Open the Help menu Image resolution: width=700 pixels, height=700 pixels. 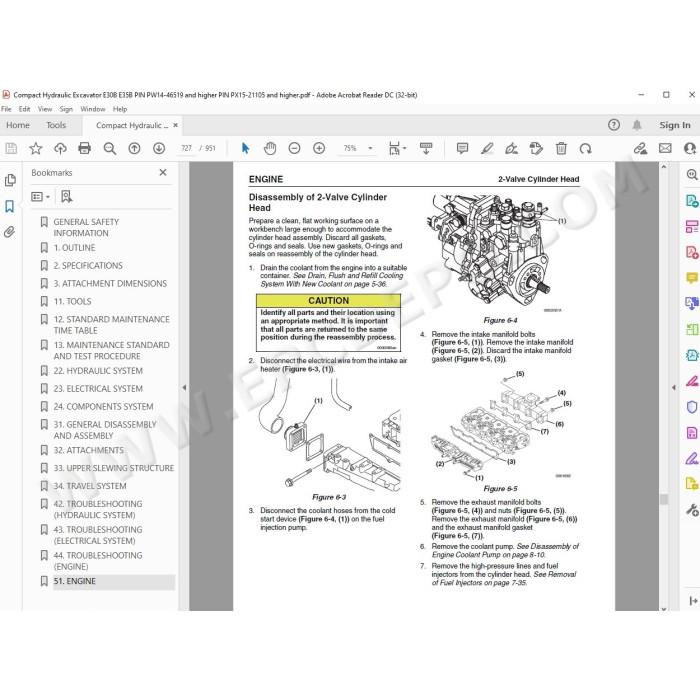[x=120, y=109]
